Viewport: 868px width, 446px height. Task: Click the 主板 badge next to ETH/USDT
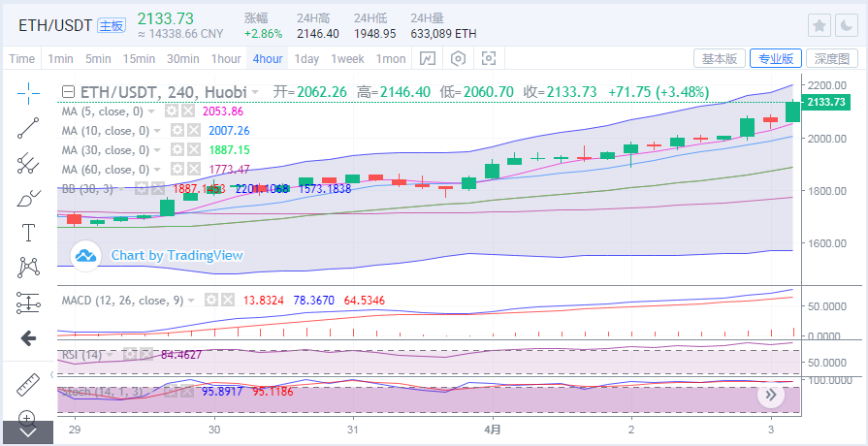click(112, 26)
